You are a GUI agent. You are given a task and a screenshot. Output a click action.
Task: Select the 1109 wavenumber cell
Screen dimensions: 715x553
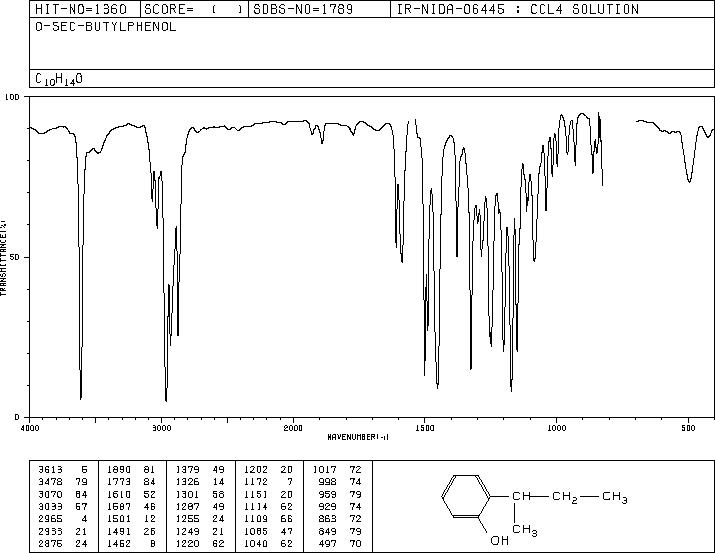(256, 519)
